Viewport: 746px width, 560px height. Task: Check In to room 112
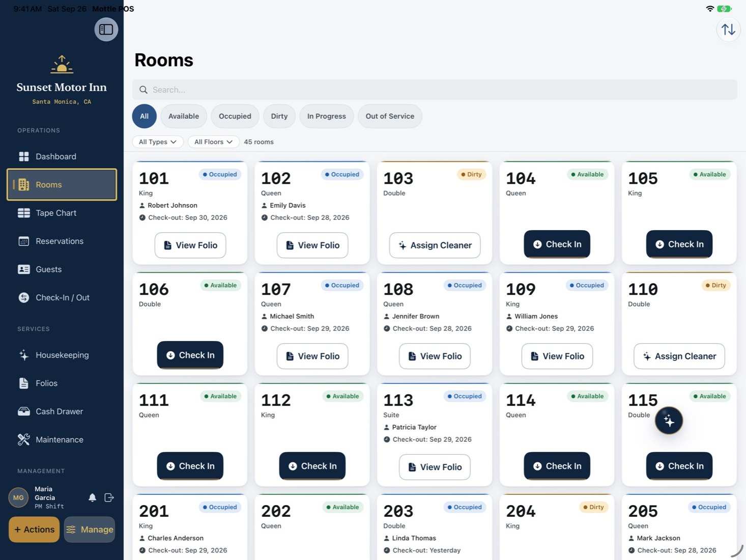312,466
